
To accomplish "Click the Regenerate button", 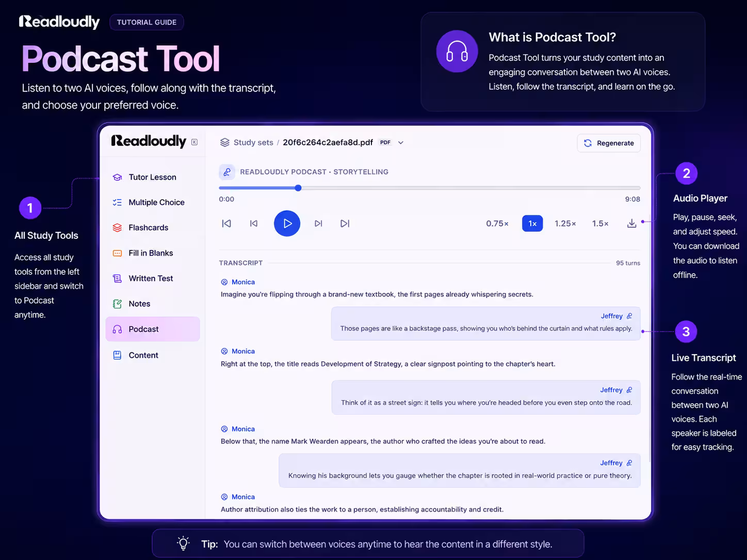I will 609,143.
